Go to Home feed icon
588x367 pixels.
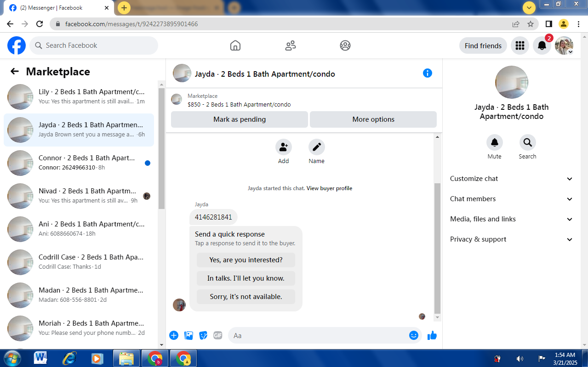click(235, 45)
